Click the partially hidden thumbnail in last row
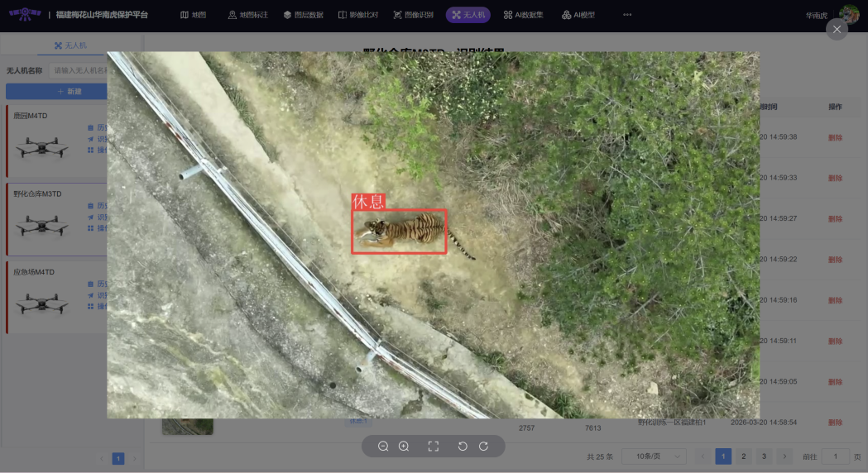Viewport: 868px width, 473px height. (188, 426)
